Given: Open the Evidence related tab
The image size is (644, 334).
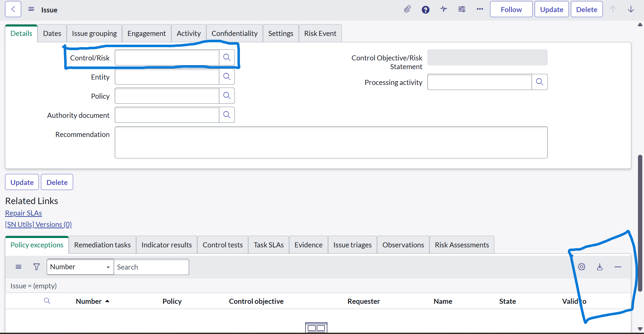Looking at the screenshot, I should pyautogui.click(x=309, y=245).
